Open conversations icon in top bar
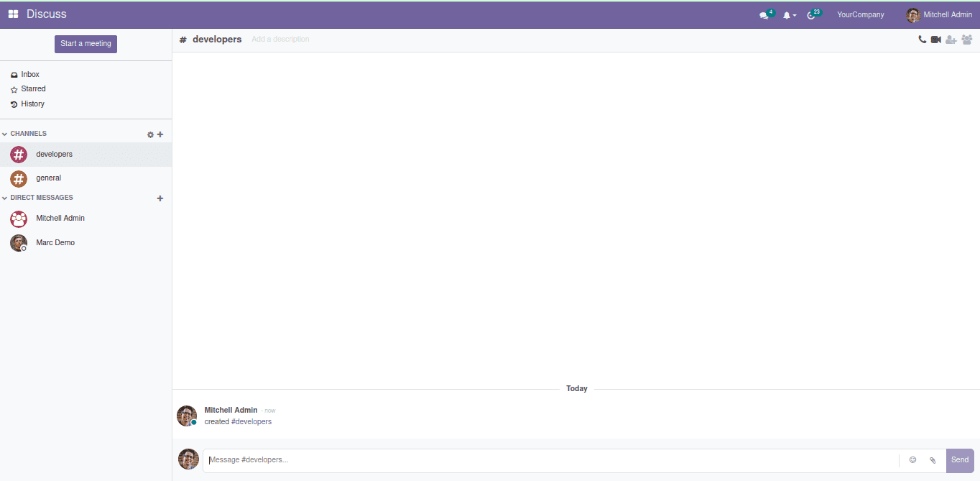 [764, 15]
